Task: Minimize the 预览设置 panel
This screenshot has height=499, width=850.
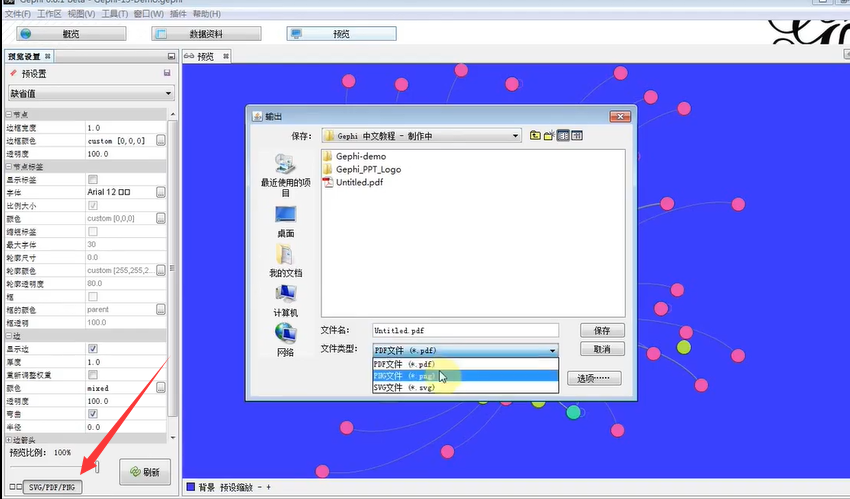Action: click(171, 56)
